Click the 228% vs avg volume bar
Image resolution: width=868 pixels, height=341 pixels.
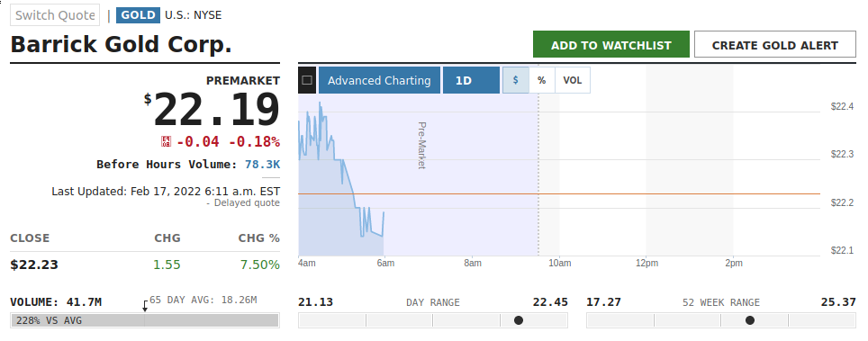(144, 320)
